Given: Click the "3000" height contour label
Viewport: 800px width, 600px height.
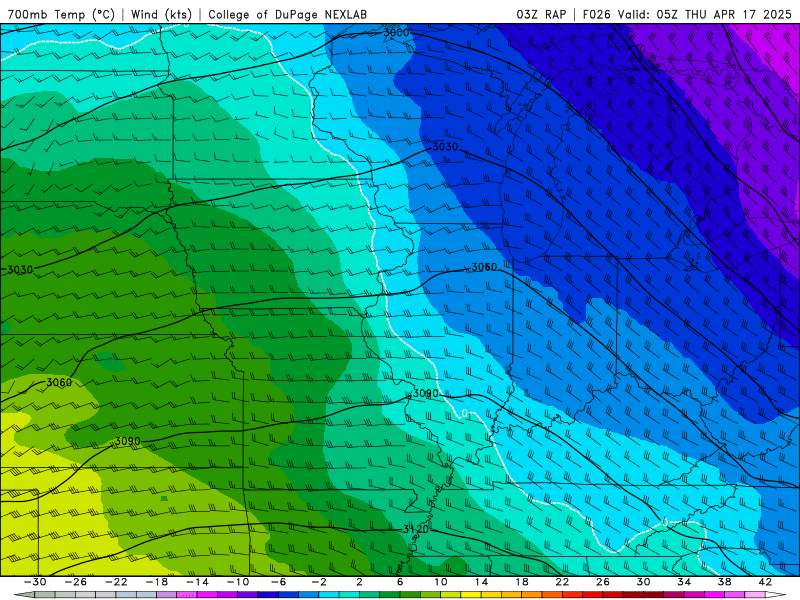Looking at the screenshot, I should tap(396, 33).
